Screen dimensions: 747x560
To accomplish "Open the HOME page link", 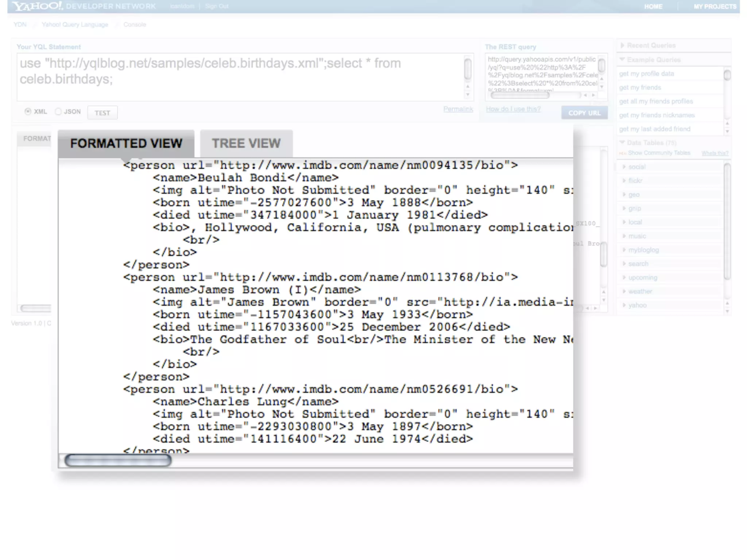I will point(653,7).
